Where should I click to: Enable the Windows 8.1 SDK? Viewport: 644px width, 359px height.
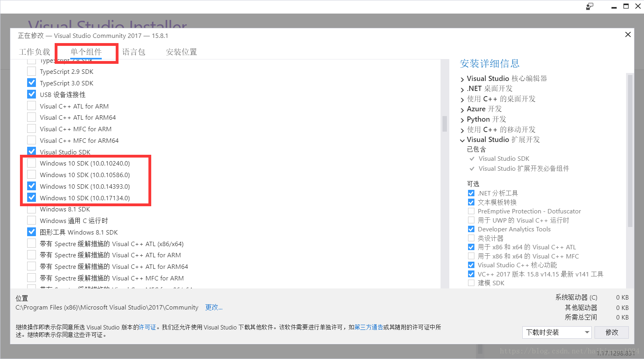pos(32,209)
